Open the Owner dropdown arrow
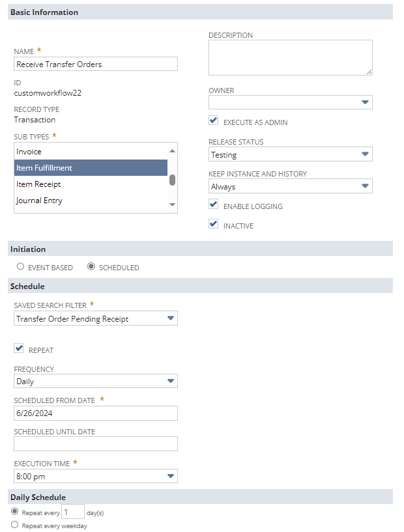Viewport: 404px width, 532px height. click(x=365, y=102)
